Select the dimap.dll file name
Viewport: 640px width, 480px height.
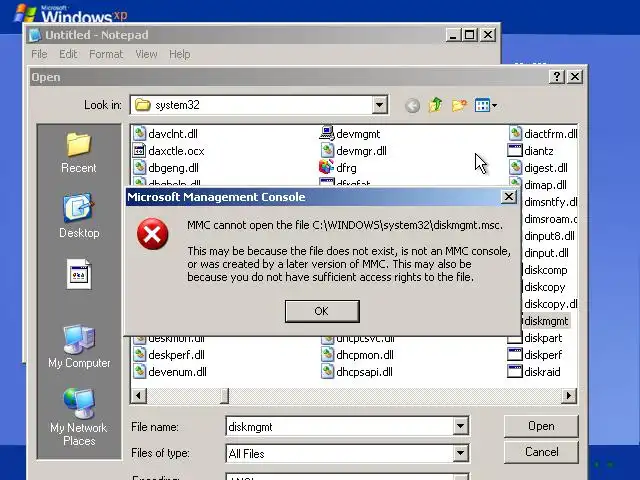545,185
